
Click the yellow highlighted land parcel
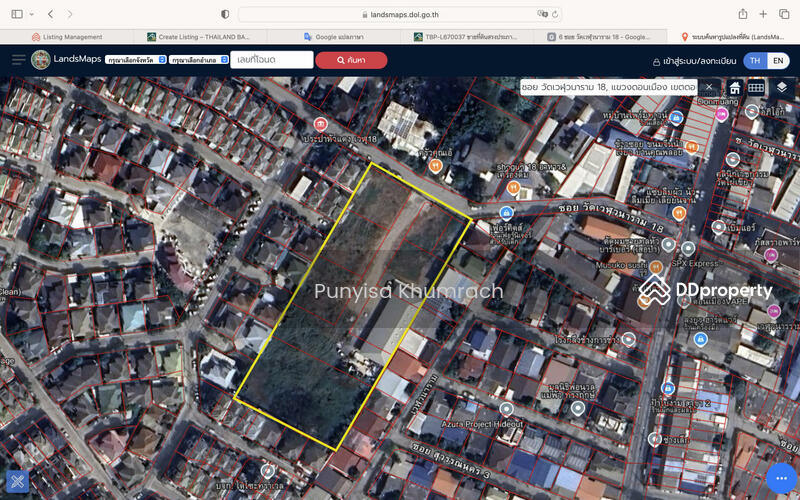point(352,306)
